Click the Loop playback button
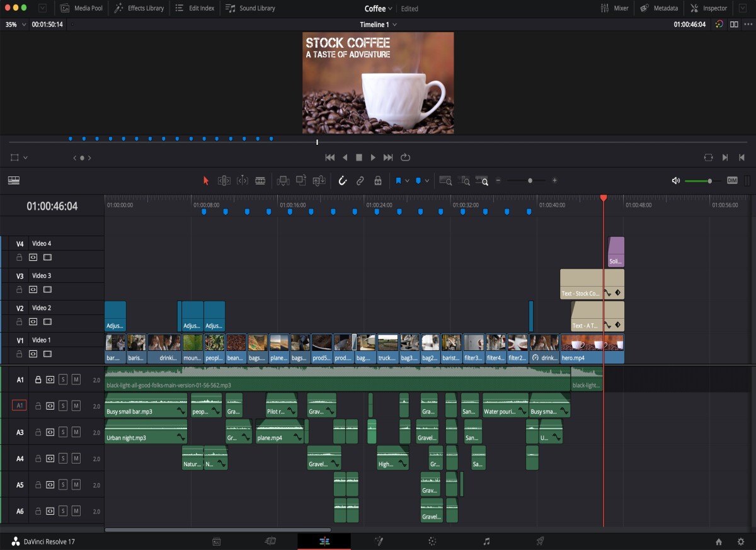Viewport: 756px width, 550px height. pyautogui.click(x=405, y=158)
